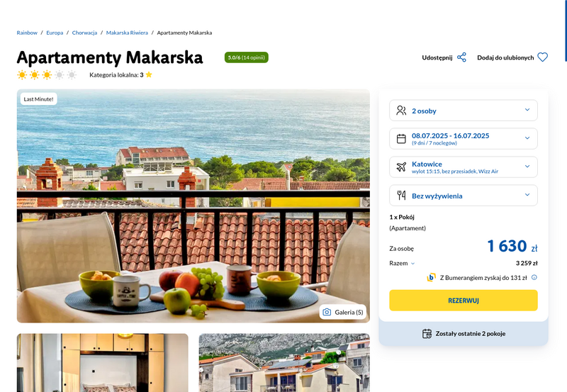Click the calendar icon in date selector

click(401, 138)
